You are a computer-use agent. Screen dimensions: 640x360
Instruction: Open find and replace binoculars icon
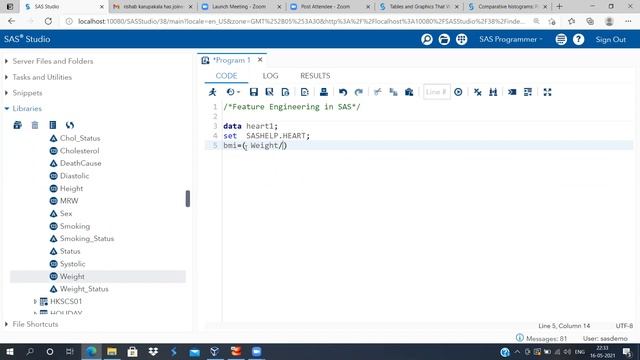pos(493,92)
